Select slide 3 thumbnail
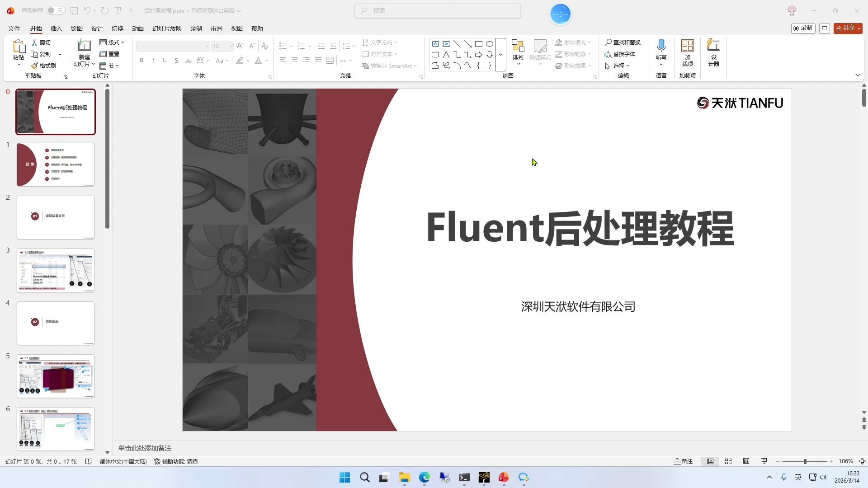The image size is (868, 488). click(56, 270)
